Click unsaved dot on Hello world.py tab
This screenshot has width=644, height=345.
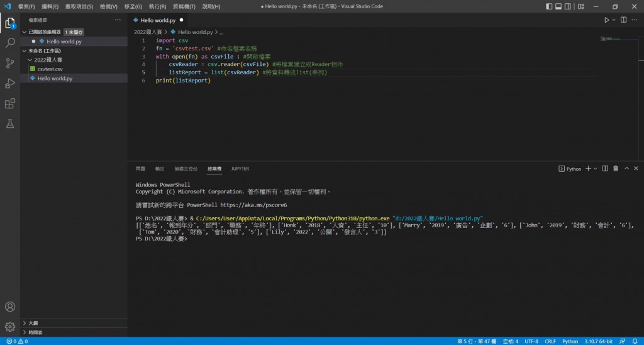(181, 20)
